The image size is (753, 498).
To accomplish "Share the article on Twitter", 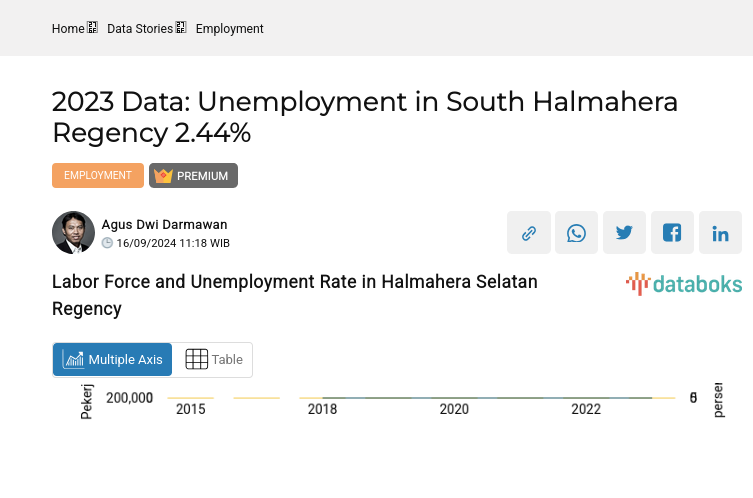I will [624, 233].
